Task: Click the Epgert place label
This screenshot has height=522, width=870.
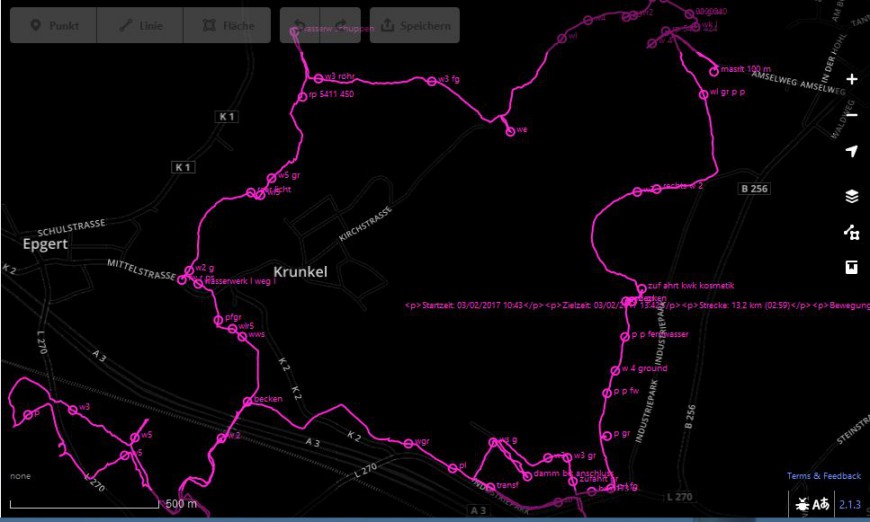Action: point(45,244)
